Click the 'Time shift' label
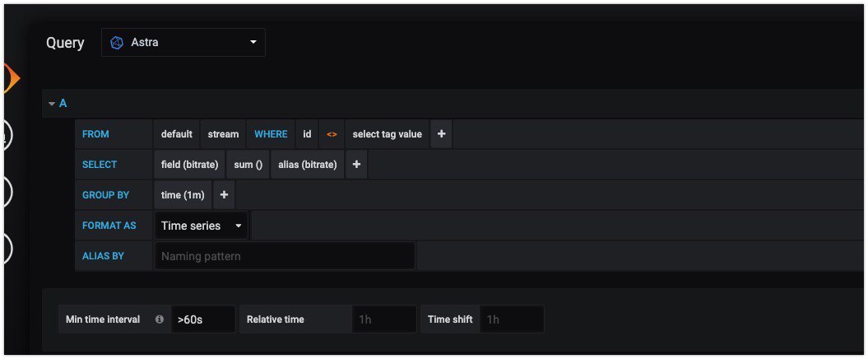Screen dimensions: 868x359 pos(450,319)
